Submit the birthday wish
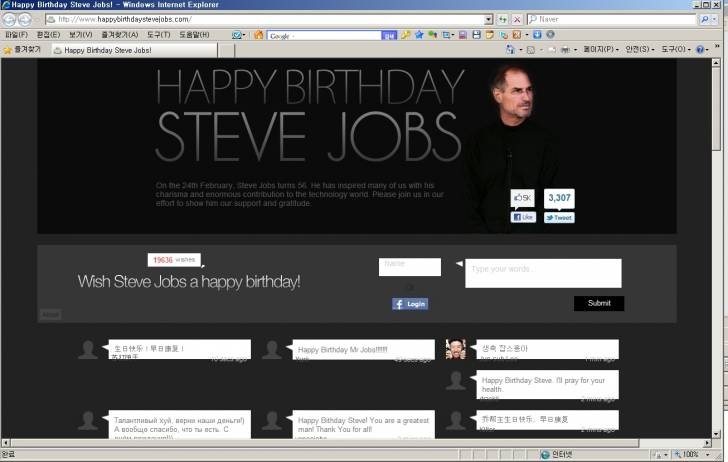Screen dimensions: 728x462 [x=599, y=303]
